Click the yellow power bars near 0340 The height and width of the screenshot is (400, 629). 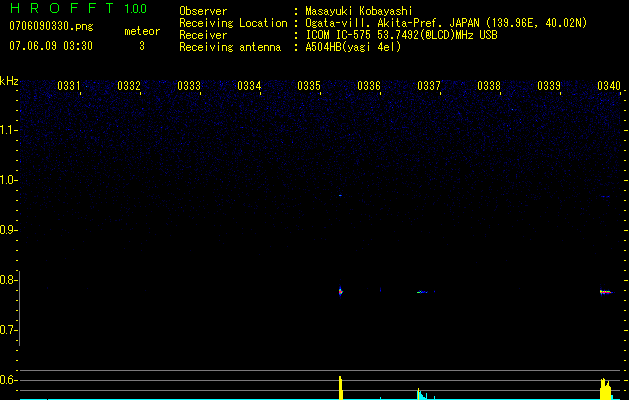(x=605, y=388)
